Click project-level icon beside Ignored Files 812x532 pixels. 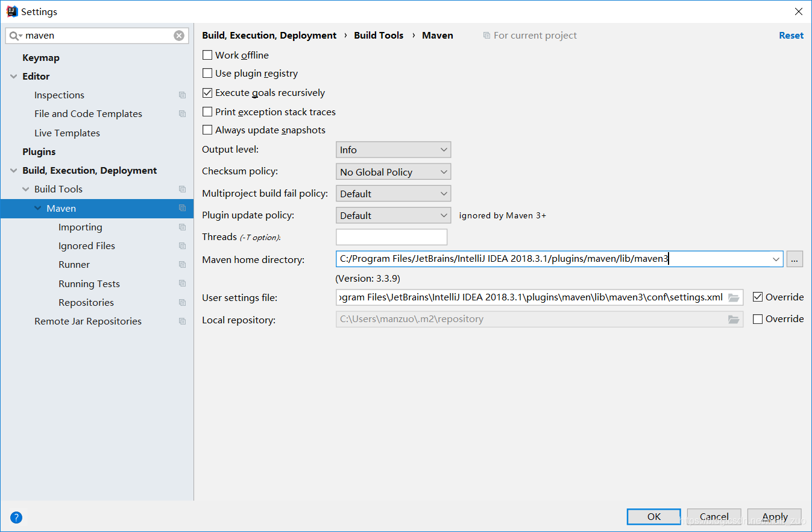182,246
